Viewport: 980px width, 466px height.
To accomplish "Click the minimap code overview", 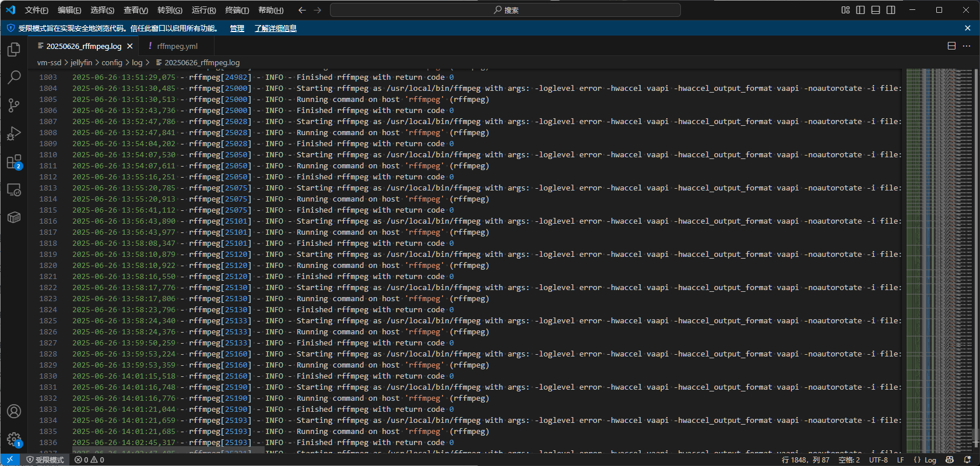I will point(939,233).
